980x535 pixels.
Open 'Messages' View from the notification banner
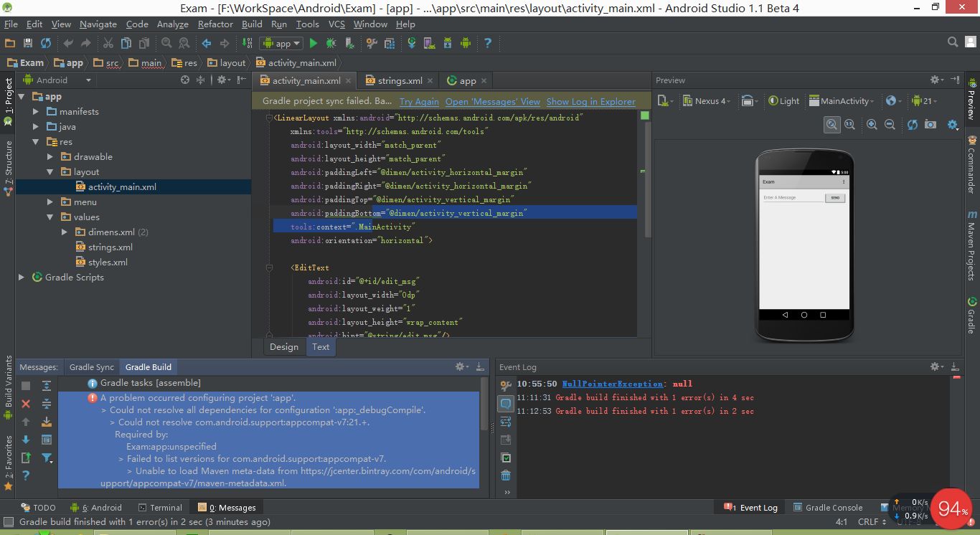pyautogui.click(x=492, y=101)
